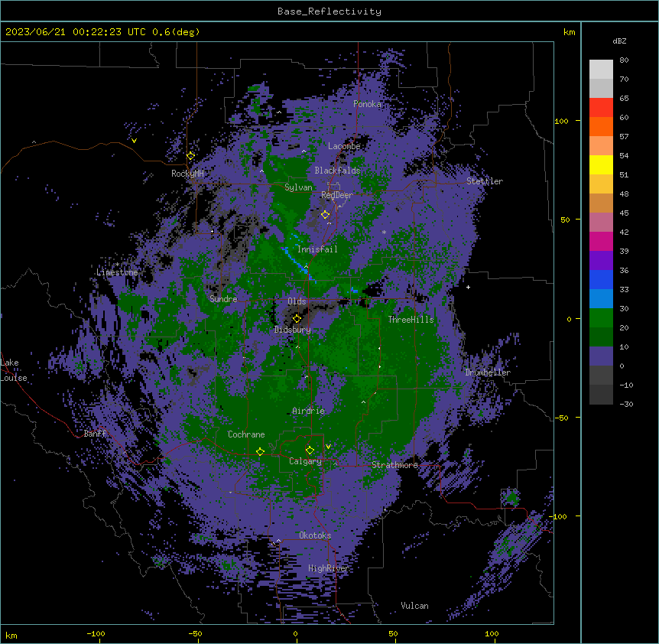Select the yellow diamond marker between Olds and Didsbury

[297, 318]
